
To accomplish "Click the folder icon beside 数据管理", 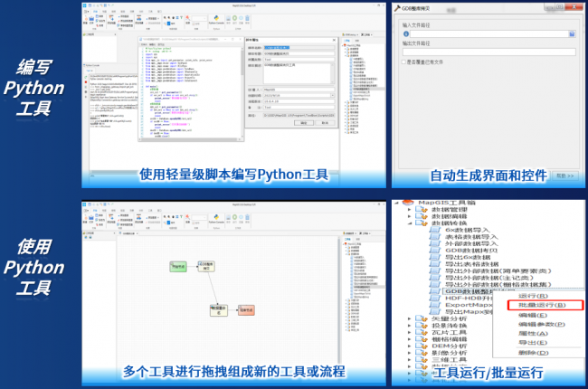I will coord(422,209).
